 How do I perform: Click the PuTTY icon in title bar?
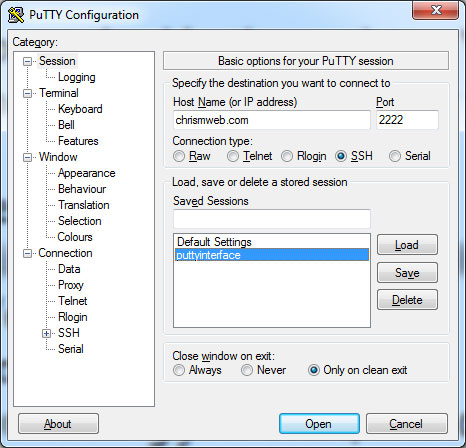(16, 15)
